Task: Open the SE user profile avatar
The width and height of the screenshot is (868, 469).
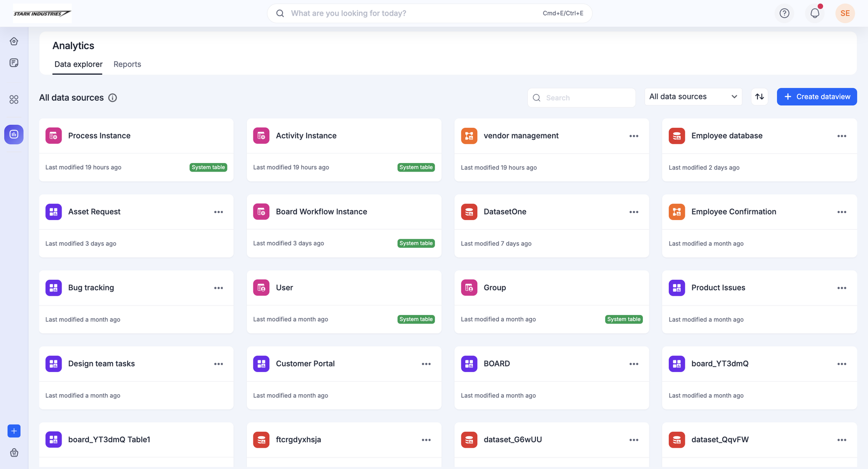Action: click(845, 14)
